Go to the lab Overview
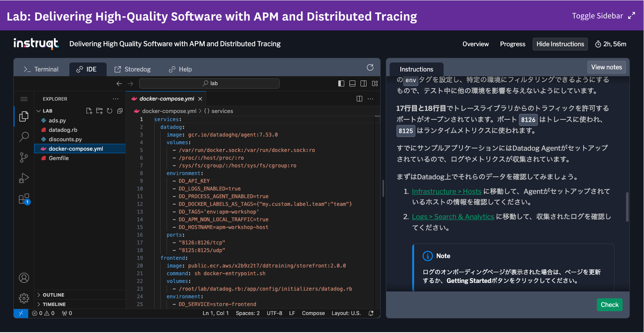Viewport: 644px width, 333px height. click(476, 44)
